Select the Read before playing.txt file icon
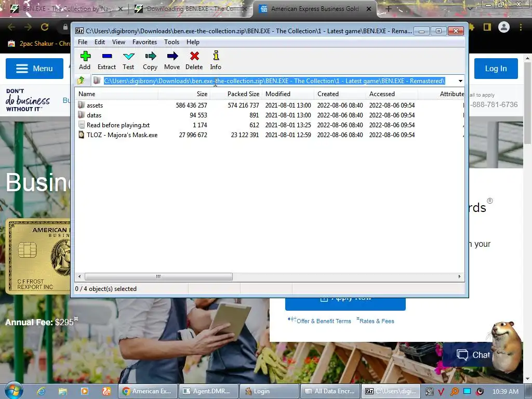The width and height of the screenshot is (532, 399). (x=81, y=125)
